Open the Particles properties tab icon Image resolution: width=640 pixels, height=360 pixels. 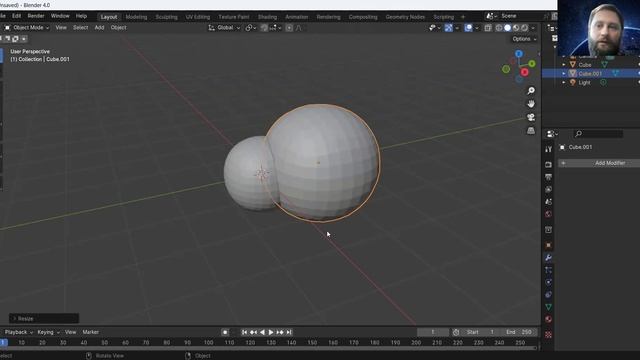pos(548,270)
